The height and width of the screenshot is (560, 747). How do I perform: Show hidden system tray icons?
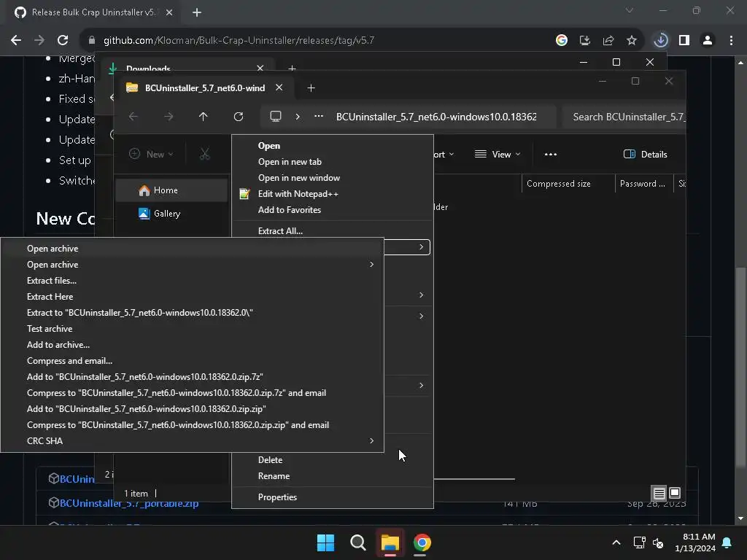pos(616,542)
